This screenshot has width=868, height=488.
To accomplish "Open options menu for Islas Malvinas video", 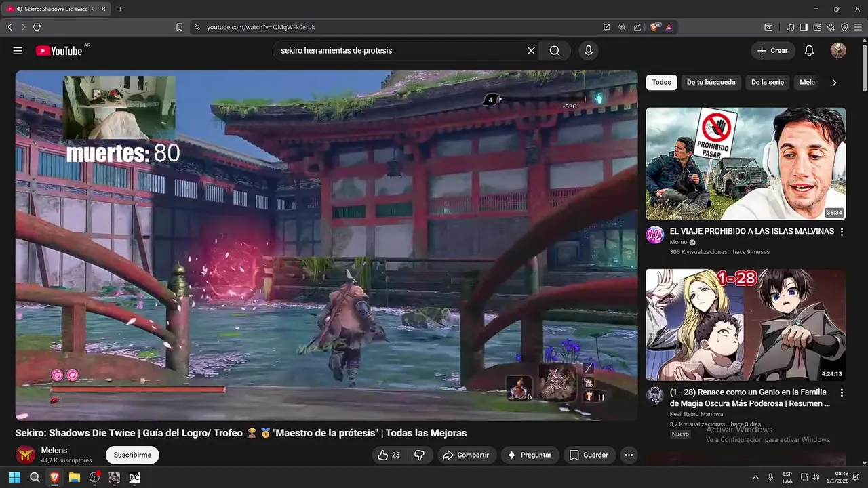I will click(x=842, y=232).
